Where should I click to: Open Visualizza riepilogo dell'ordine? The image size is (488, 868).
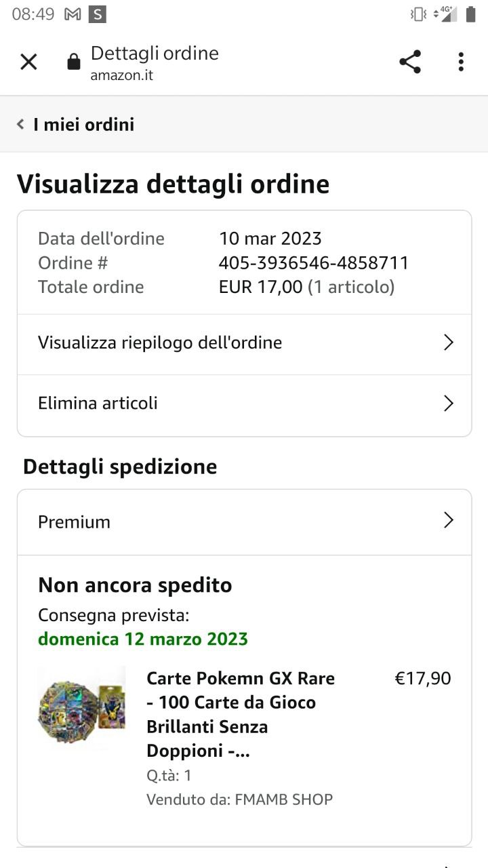160,342
